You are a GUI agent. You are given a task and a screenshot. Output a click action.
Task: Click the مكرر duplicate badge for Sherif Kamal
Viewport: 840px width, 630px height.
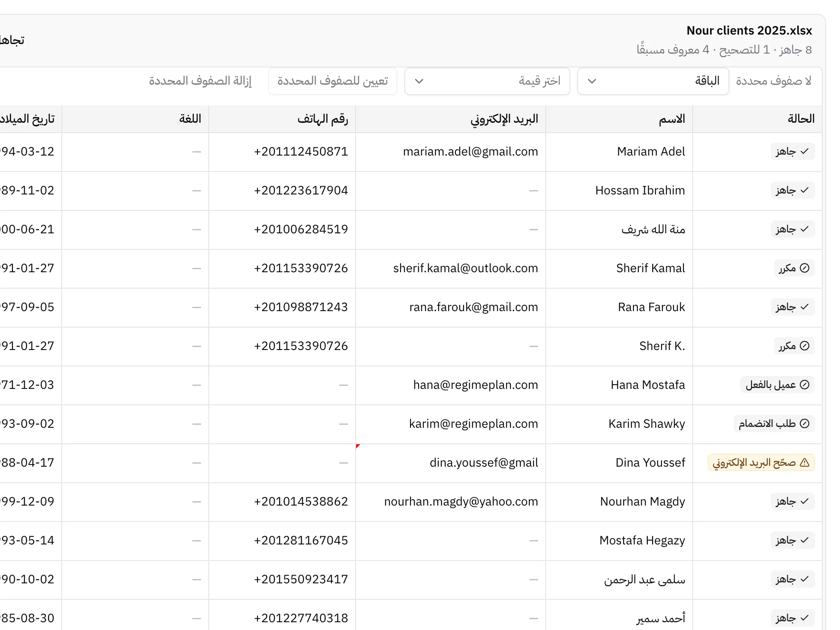(x=794, y=268)
